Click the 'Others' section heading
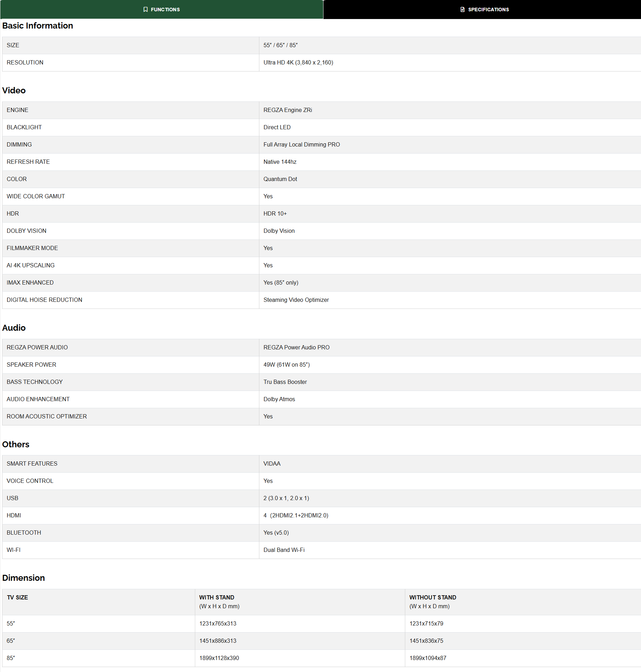Viewport: 641px width, 672px height. 16,444
